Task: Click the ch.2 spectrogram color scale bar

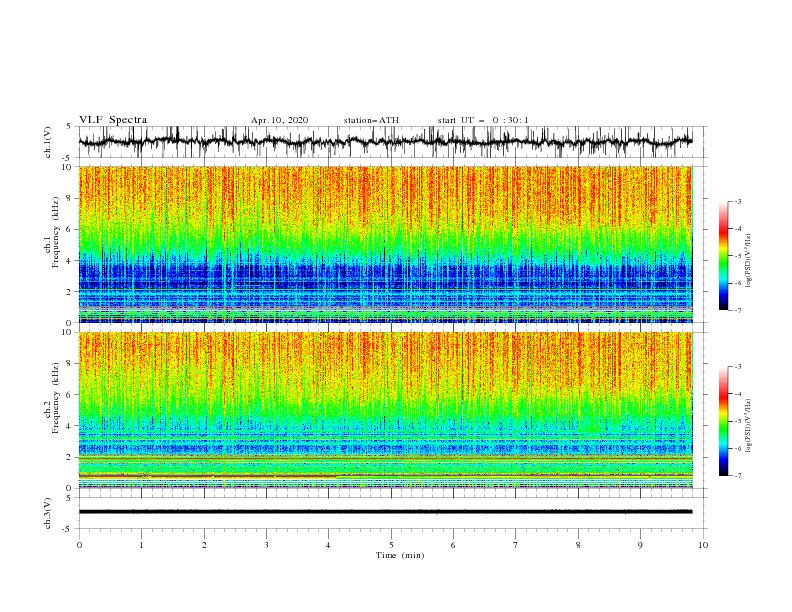Action: pyautogui.click(x=723, y=421)
